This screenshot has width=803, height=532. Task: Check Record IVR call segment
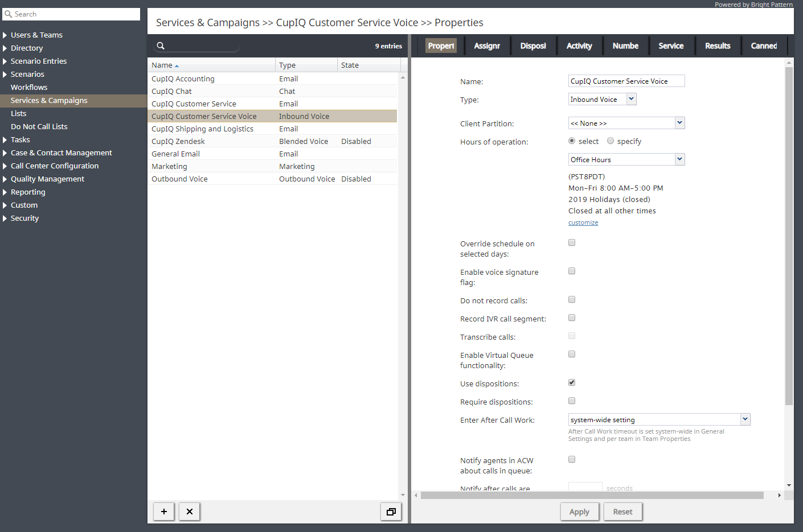pos(572,317)
